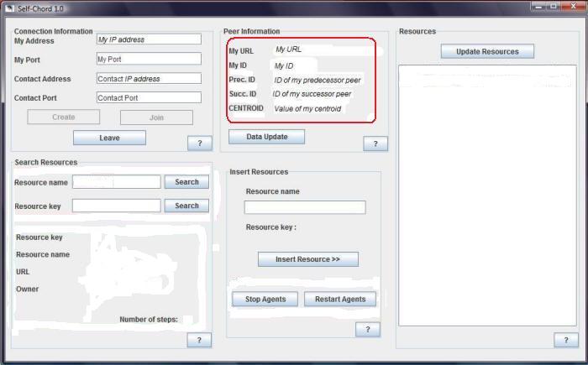588x365 pixels.
Task: Click inside the Resources list area
Action: [487, 201]
